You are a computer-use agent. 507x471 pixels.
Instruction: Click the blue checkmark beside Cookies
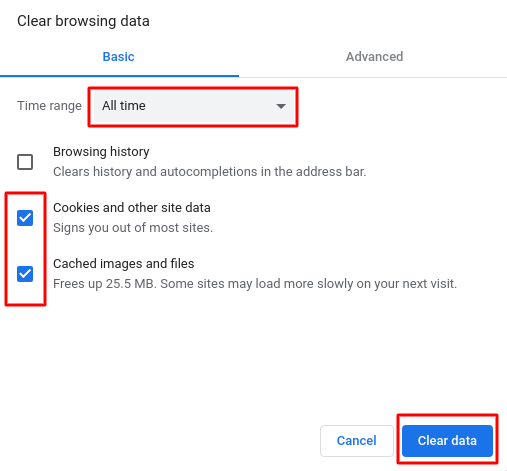click(25, 218)
